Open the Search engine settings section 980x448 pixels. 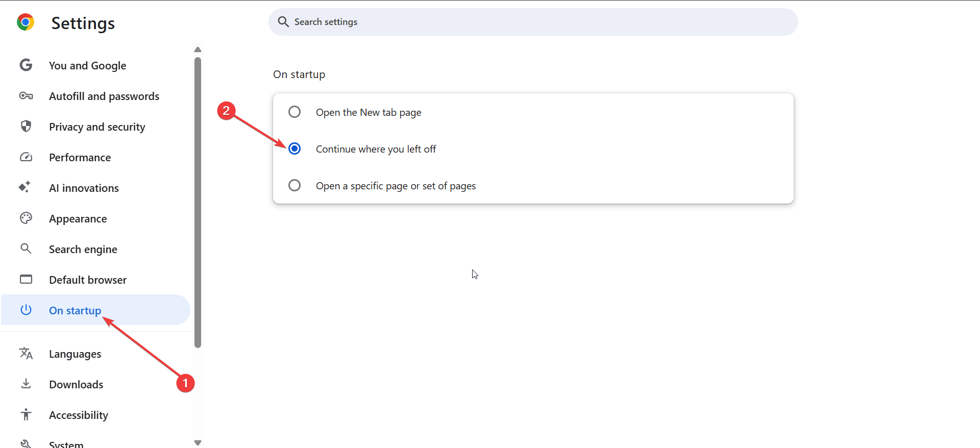(x=83, y=250)
